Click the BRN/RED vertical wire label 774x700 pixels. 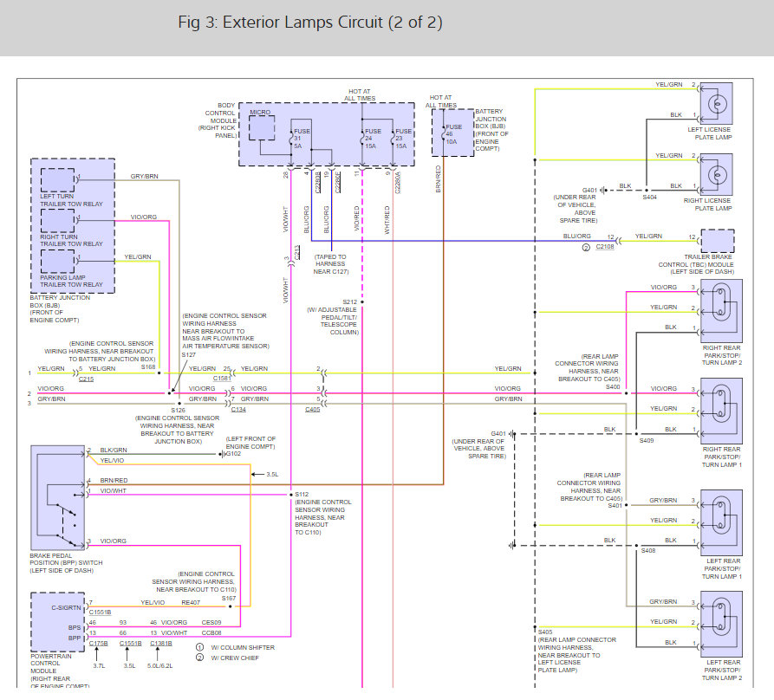coord(438,178)
